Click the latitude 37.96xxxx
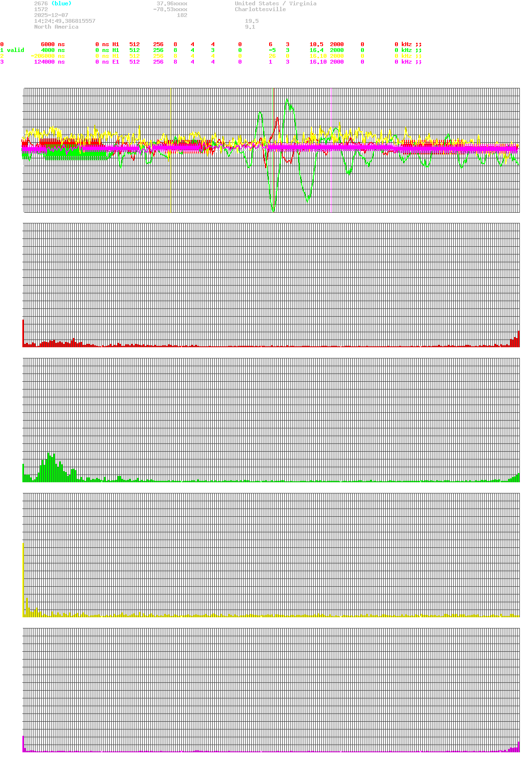Viewport: 532px width, 763px height. tap(172, 3)
